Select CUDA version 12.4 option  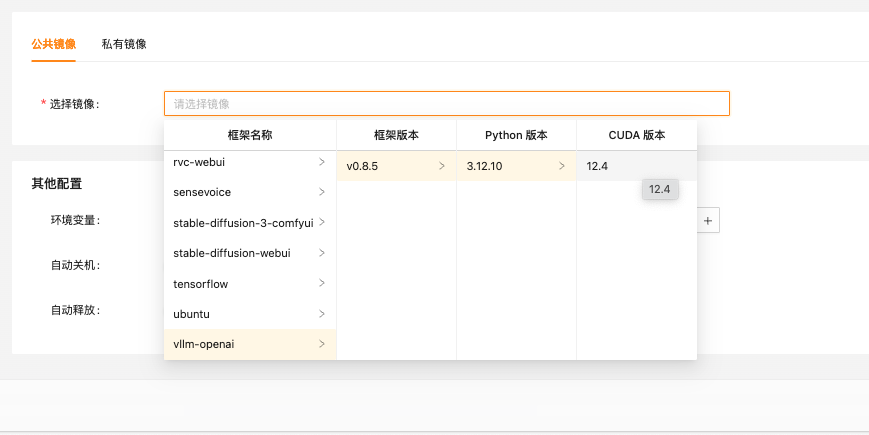coord(598,166)
